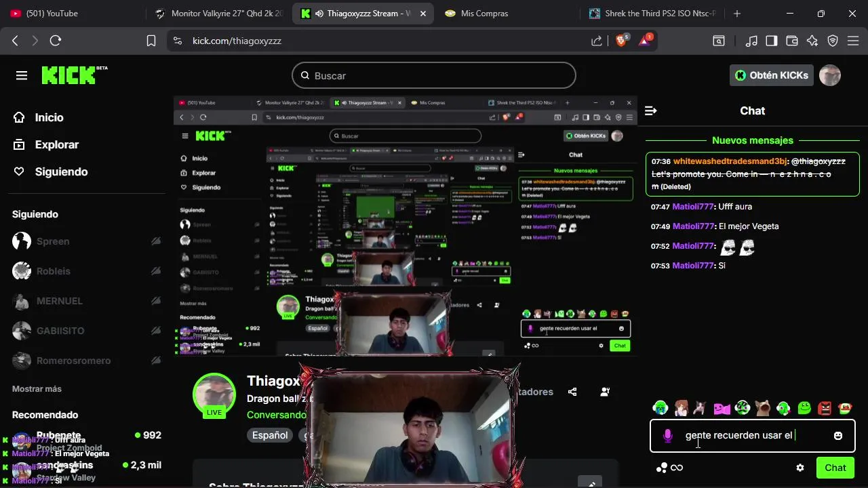
Task: Click the edit pencil button below stream
Action: coord(590,483)
